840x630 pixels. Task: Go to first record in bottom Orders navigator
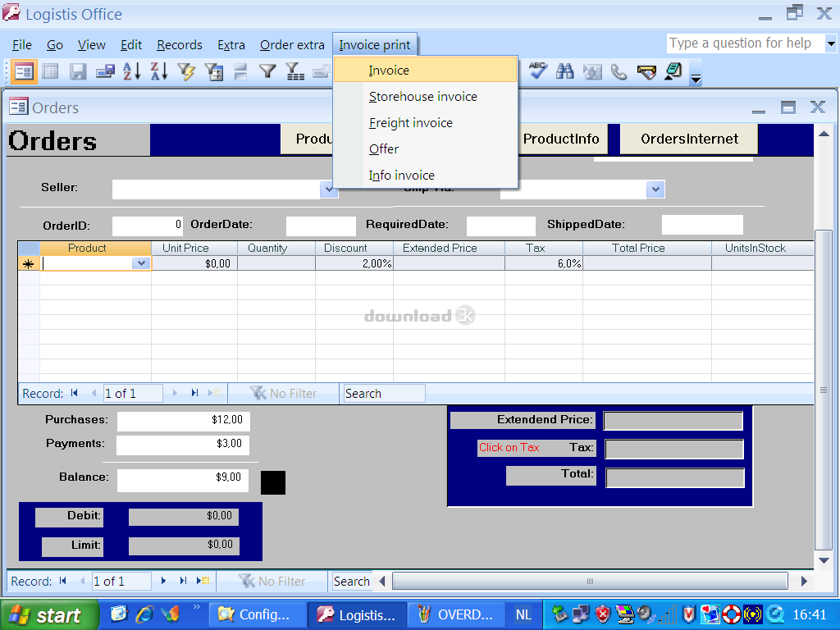(63, 581)
